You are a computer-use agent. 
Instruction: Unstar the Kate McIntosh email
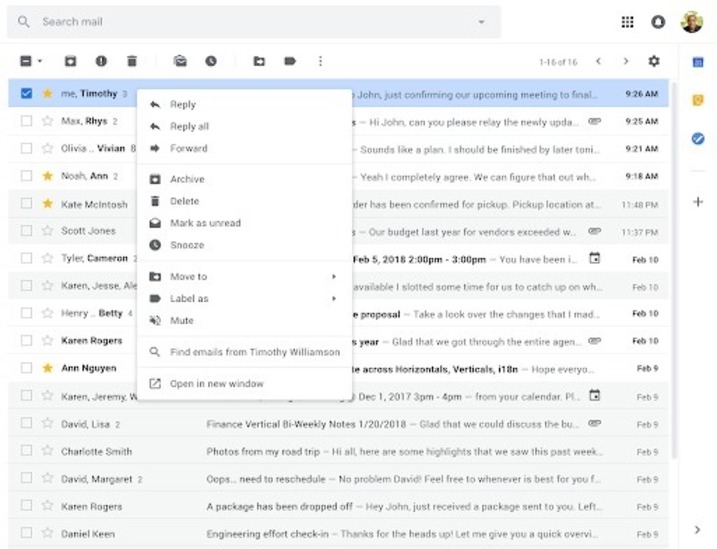48,204
